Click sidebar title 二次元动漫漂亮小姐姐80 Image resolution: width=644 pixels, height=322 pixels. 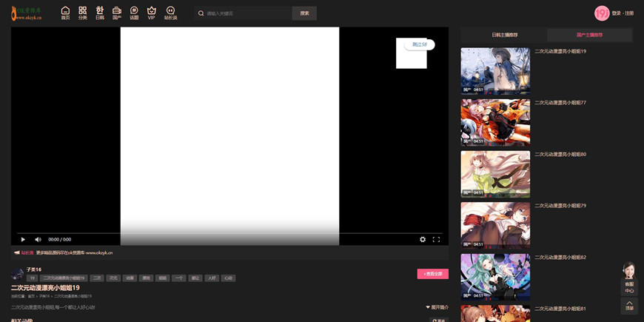560,155
